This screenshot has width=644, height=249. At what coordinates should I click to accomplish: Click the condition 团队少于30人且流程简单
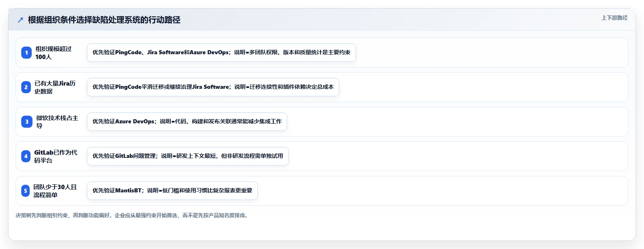click(55, 191)
